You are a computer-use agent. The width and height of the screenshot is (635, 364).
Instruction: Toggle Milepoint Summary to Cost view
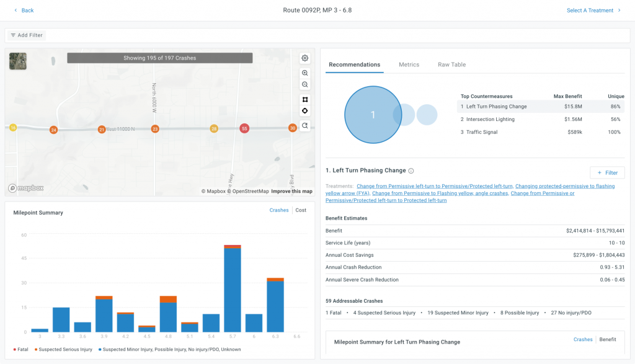pos(301,210)
